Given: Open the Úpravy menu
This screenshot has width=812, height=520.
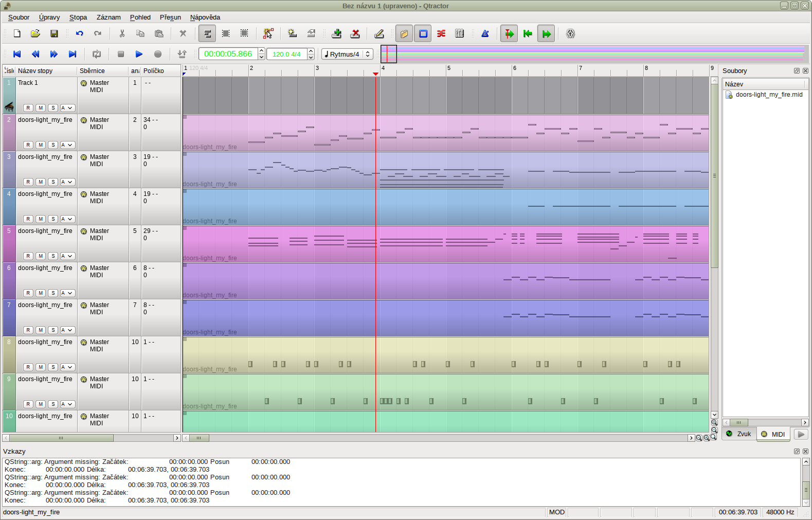Looking at the screenshot, I should tap(49, 17).
